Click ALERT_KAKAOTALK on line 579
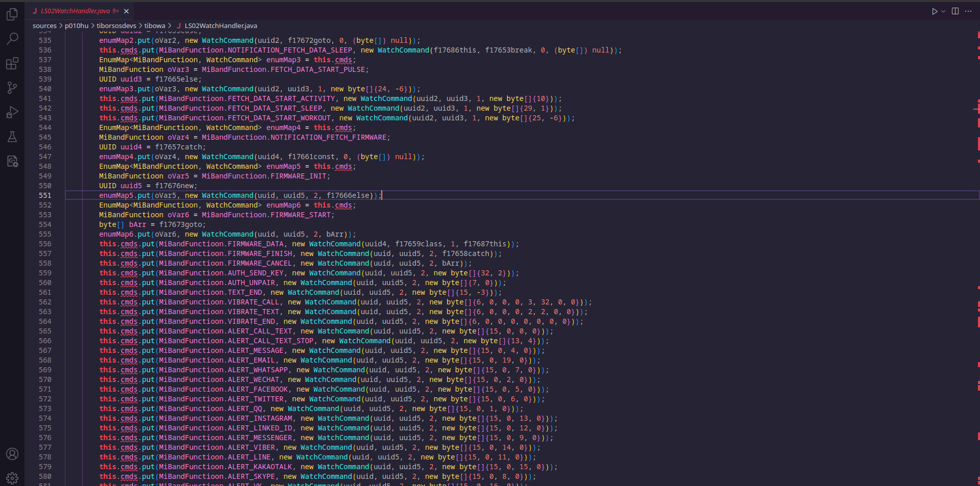Screen dimensions: 980x486 coord(260,467)
